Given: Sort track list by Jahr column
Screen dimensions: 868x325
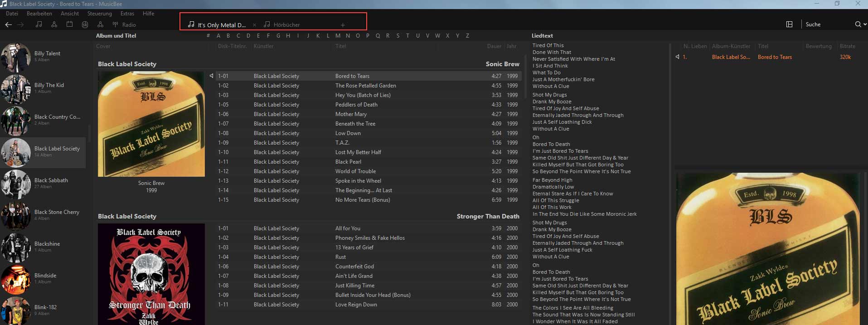Looking at the screenshot, I should point(511,46).
